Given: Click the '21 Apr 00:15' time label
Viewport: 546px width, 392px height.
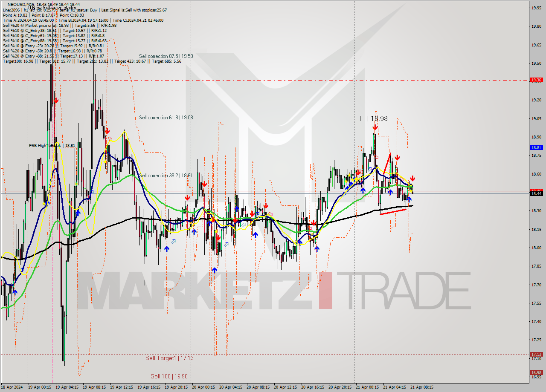Looking at the screenshot, I should (367, 387).
